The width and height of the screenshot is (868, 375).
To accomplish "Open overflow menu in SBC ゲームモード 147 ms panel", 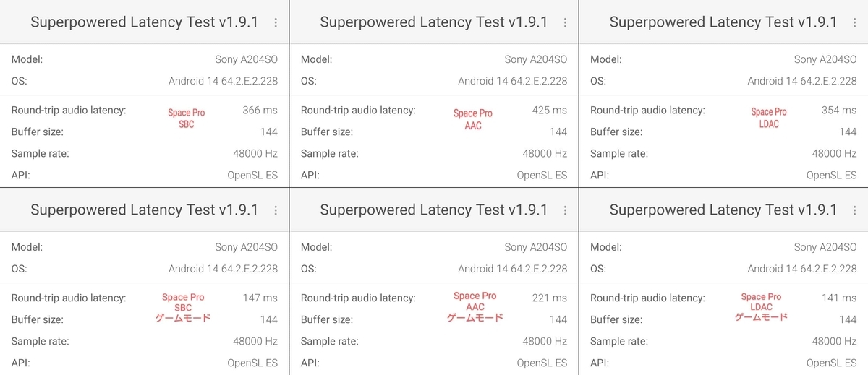I will tap(276, 210).
